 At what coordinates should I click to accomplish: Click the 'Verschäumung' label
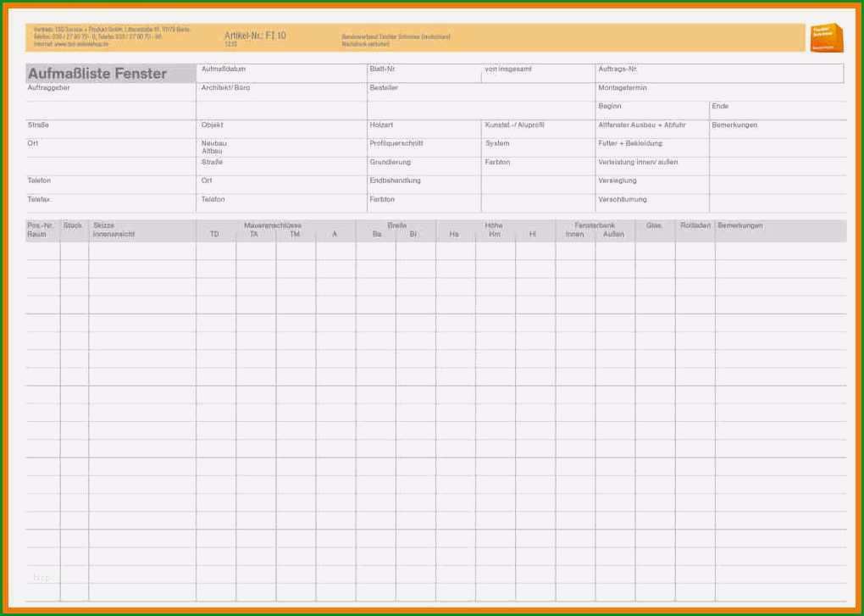tap(623, 199)
